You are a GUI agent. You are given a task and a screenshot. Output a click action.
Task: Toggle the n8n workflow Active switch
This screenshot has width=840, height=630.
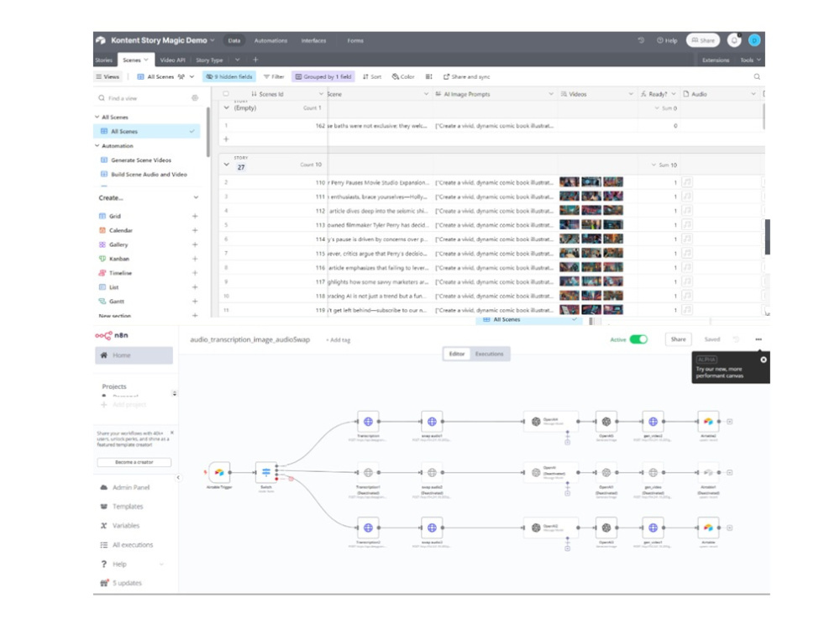tap(638, 339)
